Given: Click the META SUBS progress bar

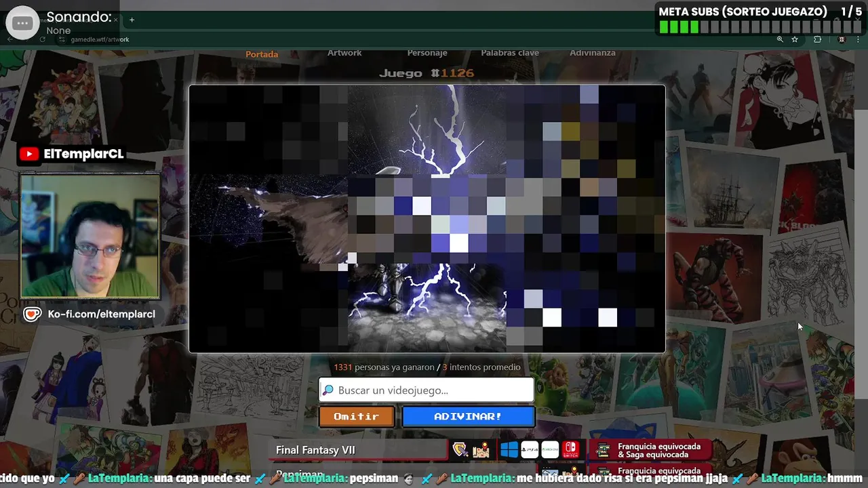Looking at the screenshot, I should 760,27.
